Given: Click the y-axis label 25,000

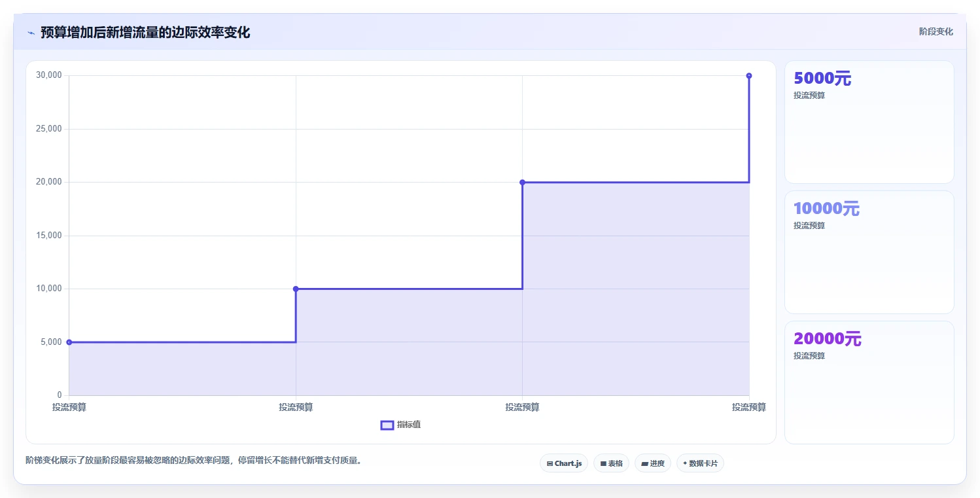Looking at the screenshot, I should [x=49, y=129].
